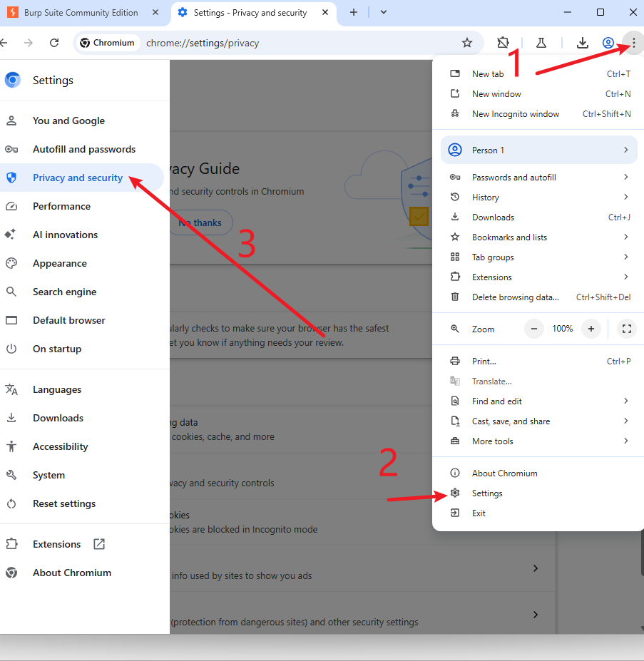Close the Burp Suite Community Edition tab
This screenshot has width=644, height=661.
(155, 12)
